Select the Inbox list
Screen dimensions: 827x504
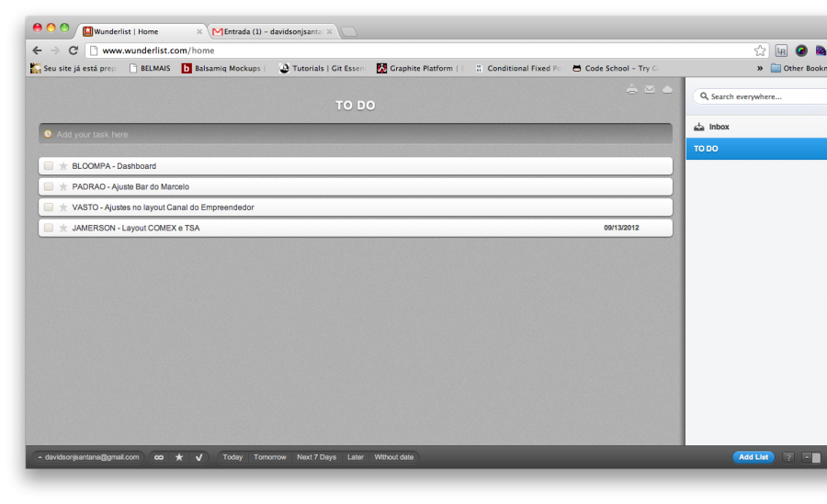[756, 127]
